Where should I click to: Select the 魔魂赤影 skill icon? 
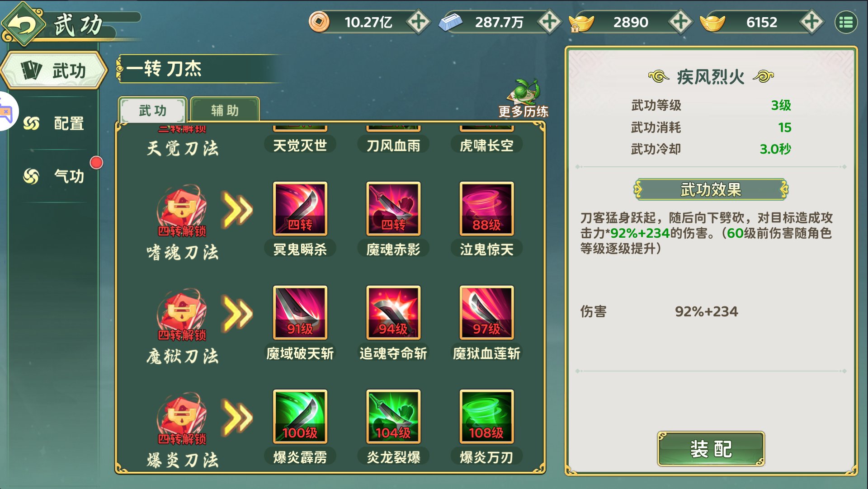393,209
